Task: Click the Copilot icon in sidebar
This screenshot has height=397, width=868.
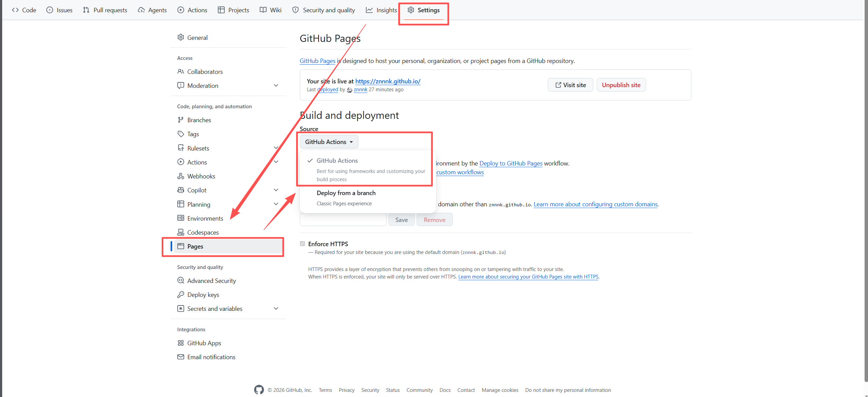Action: pyautogui.click(x=181, y=190)
